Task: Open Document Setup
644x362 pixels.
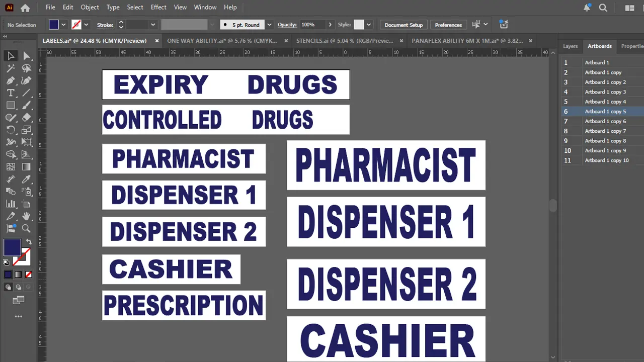Action: 403,25
